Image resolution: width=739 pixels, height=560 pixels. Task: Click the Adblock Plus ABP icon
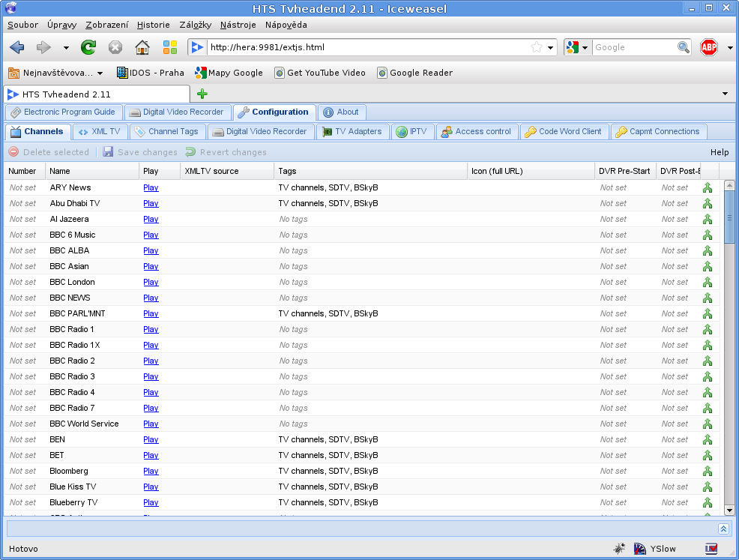coord(709,47)
